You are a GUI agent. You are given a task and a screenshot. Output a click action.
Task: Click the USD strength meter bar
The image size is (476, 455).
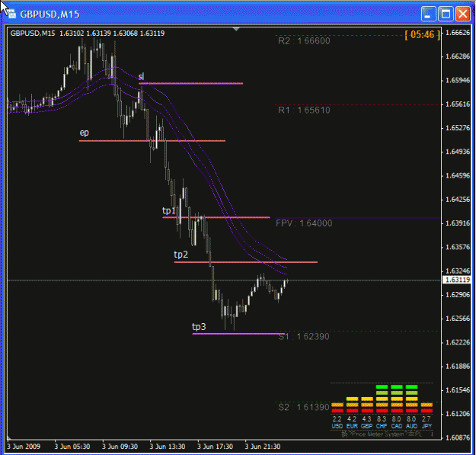coord(337,408)
